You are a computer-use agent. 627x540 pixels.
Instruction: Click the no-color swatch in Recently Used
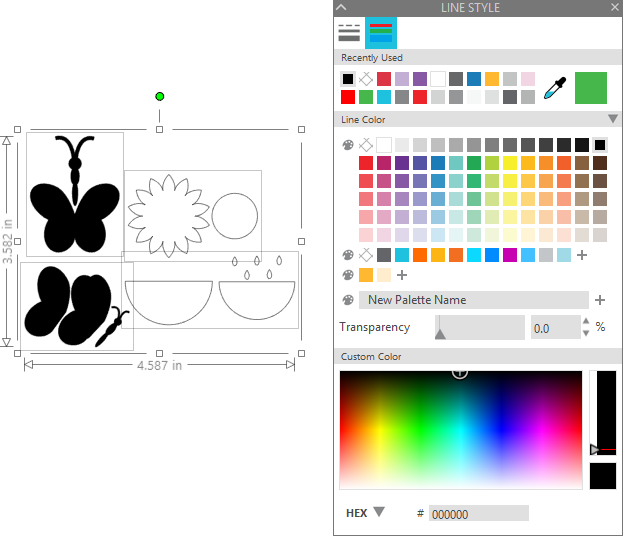(365, 79)
